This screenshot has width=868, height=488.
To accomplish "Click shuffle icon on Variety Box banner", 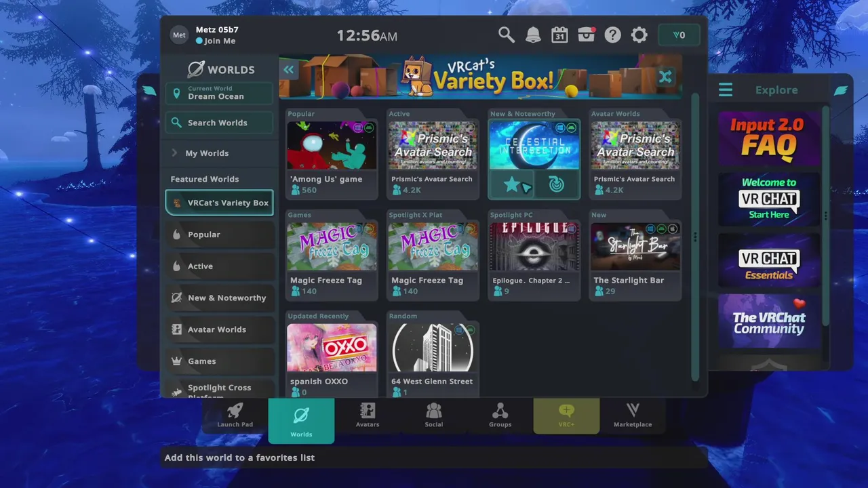I will pos(665,77).
